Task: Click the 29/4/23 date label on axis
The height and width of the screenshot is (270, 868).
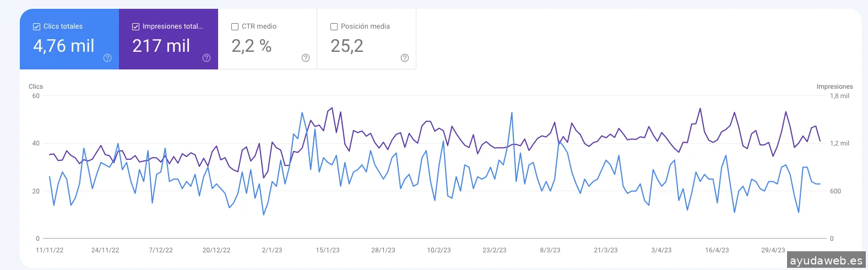Action: pyautogui.click(x=773, y=250)
